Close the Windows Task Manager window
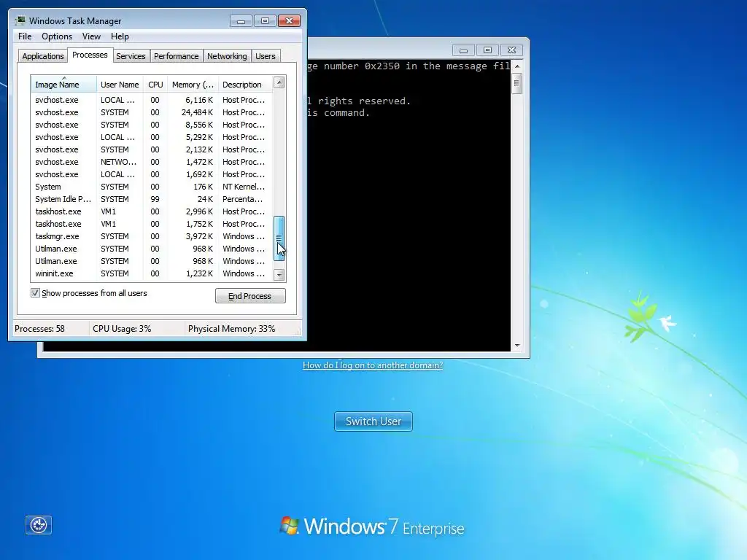 coord(289,21)
